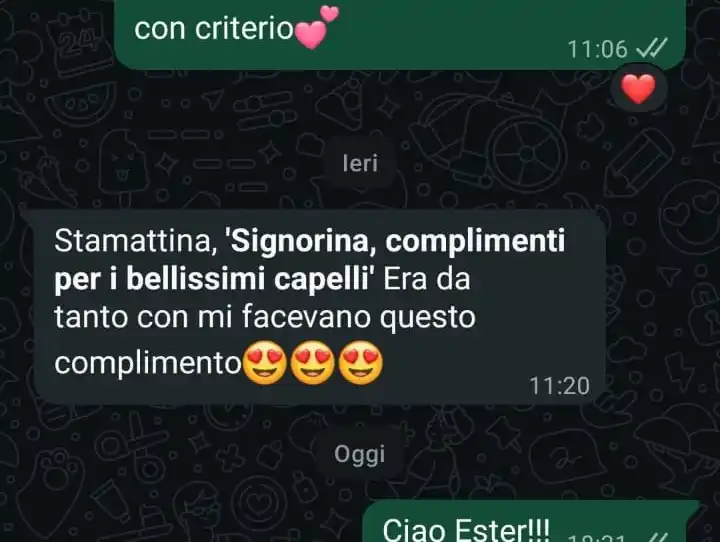Tap the red heart reaction bubble
720x542 pixels.
638,88
